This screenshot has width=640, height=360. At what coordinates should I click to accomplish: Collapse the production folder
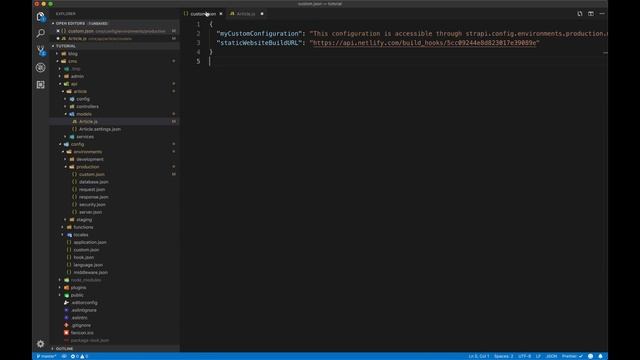pos(87,167)
